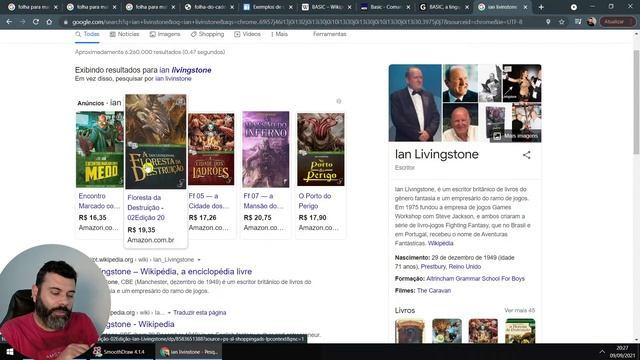640x360 pixels.
Task: Click O Porto do Perigo product title
Action: 315,201
